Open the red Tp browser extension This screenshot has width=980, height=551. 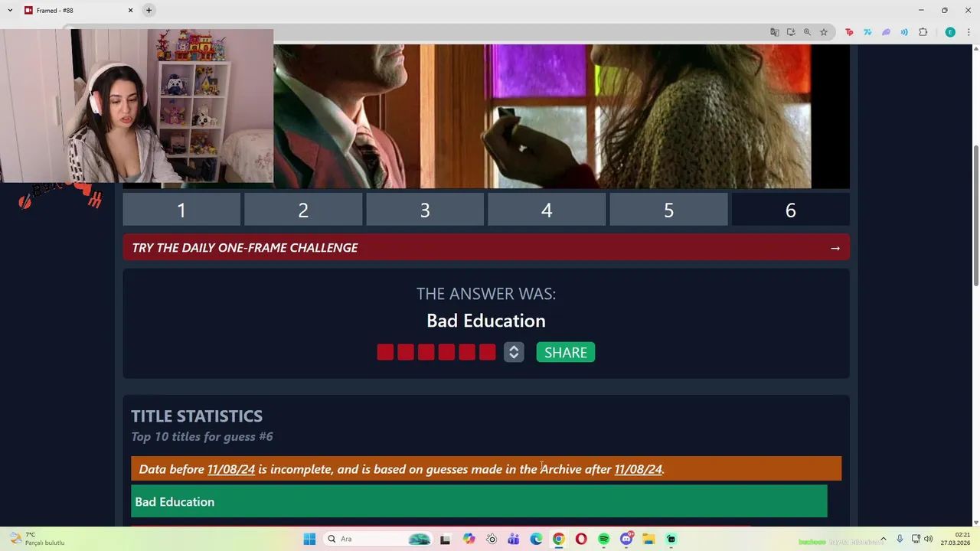click(x=849, y=32)
